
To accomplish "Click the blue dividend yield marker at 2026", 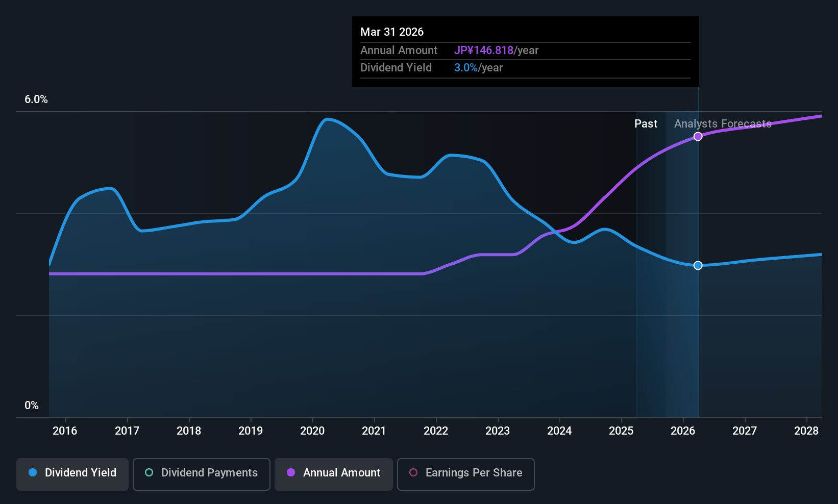I will pyautogui.click(x=698, y=265).
